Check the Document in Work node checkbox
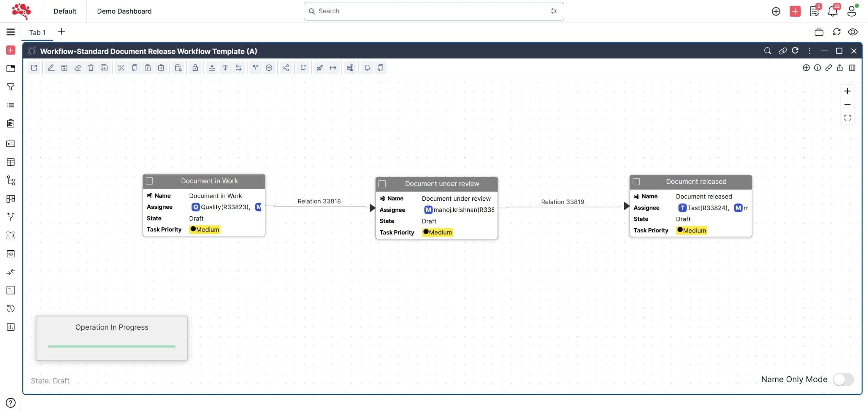This screenshot has height=412, width=868. [x=150, y=181]
